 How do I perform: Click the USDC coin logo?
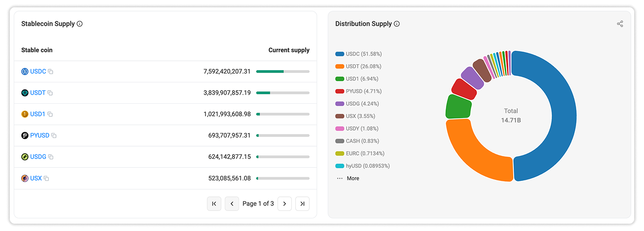click(25, 72)
